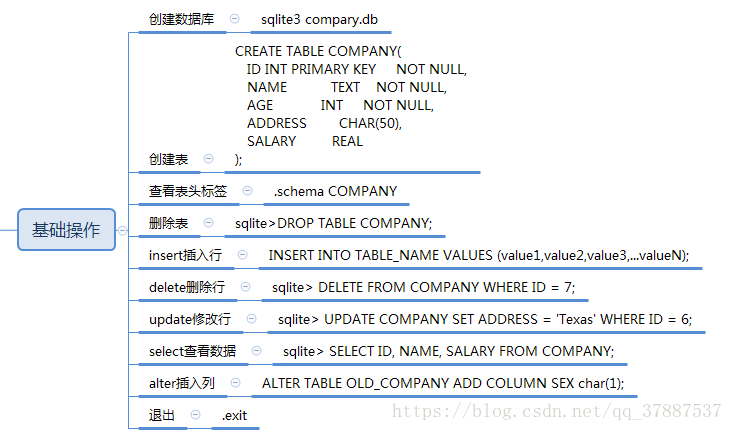This screenshot has width=733, height=431.
Task: Collapse the alter插入列 branch
Action: (236, 383)
